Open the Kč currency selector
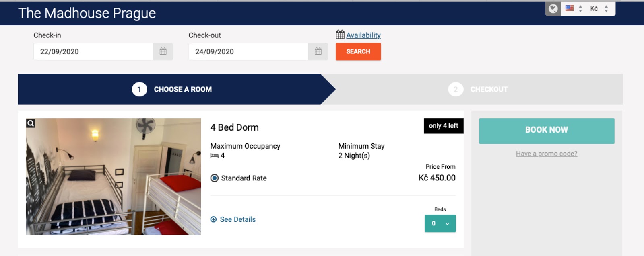The height and width of the screenshot is (256, 644). point(599,8)
